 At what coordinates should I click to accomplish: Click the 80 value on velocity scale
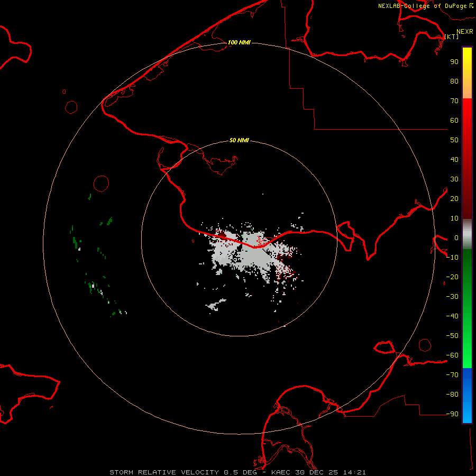(x=454, y=81)
